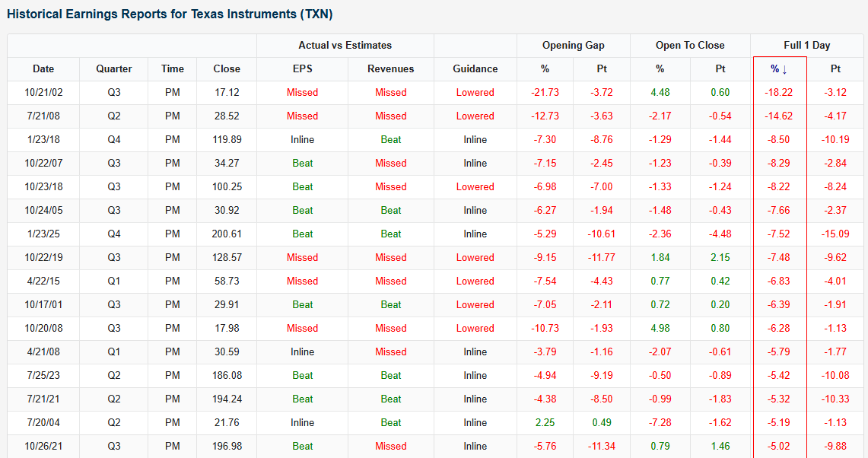Image resolution: width=868 pixels, height=458 pixels.
Task: Sort by Opening Gap percent header
Action: coord(545,68)
